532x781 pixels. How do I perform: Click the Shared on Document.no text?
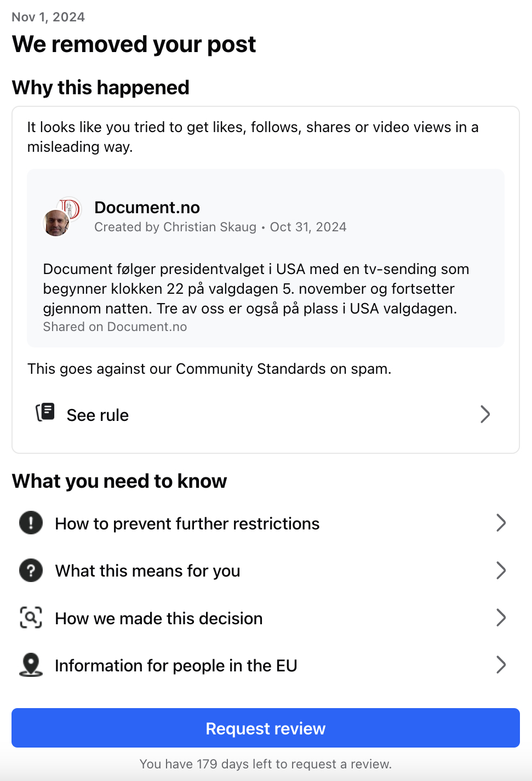click(x=115, y=327)
